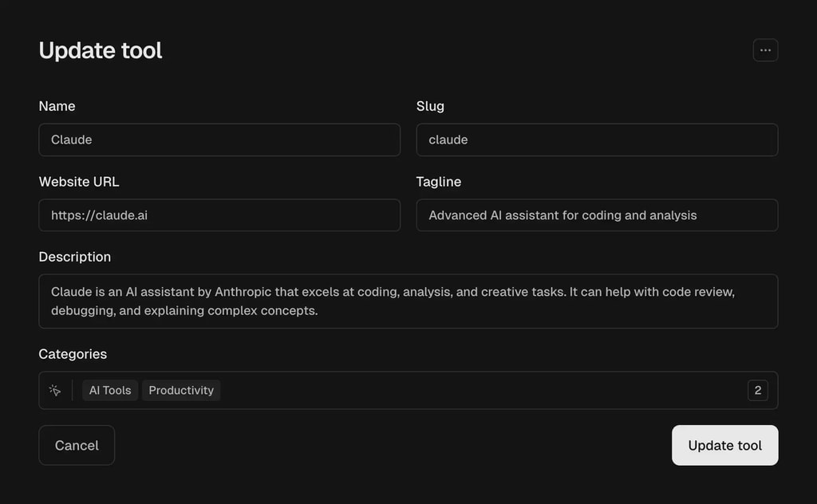Submit with the Update tool button
This screenshot has width=817, height=504.
click(724, 445)
